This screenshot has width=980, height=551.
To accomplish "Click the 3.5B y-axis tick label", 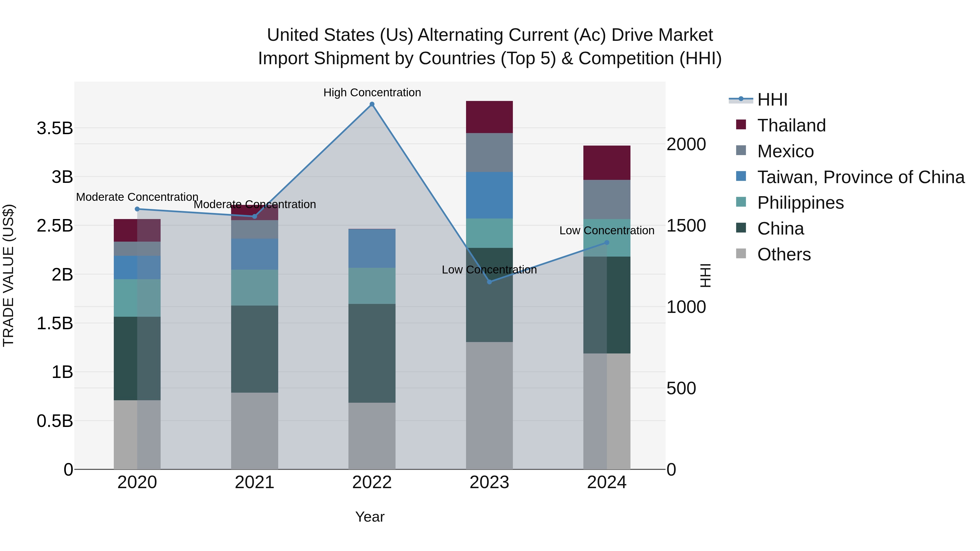I will (x=55, y=128).
